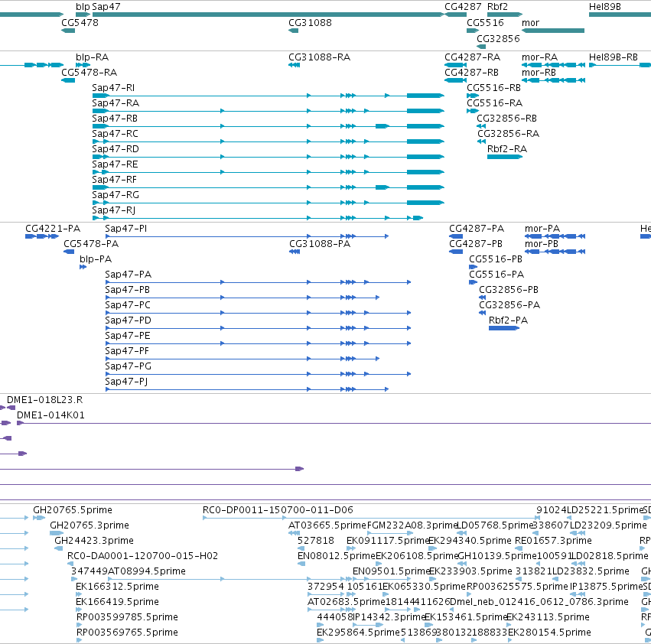This screenshot has height=644, width=651.
Task: Click transcript Hel89B-RB
Action: point(620,65)
